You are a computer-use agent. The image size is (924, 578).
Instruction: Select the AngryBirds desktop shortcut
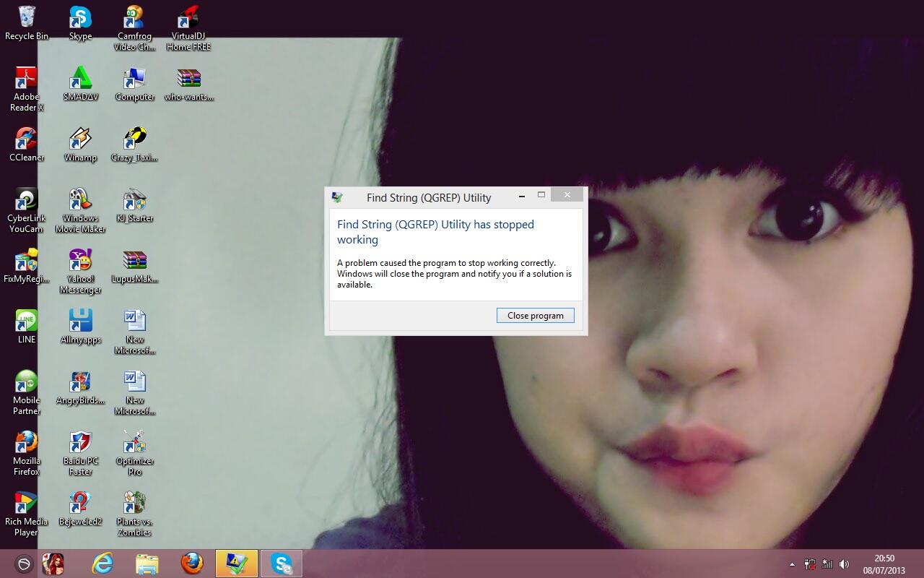point(80,387)
